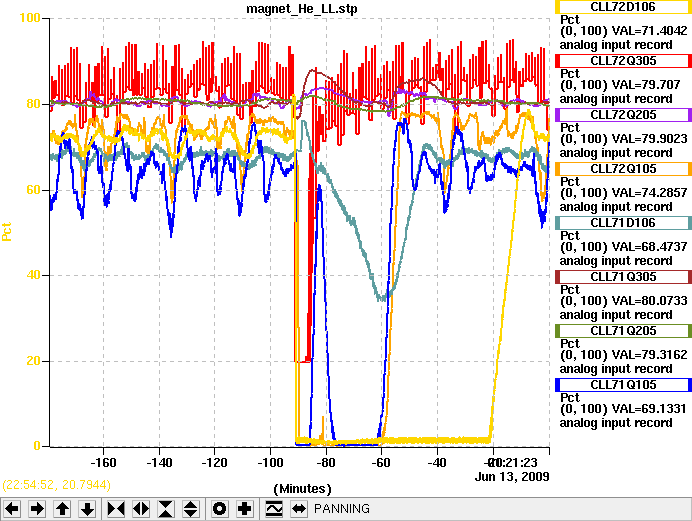Click the VAL=68.4737 reading
This screenshot has height=521, width=692.
(x=649, y=247)
